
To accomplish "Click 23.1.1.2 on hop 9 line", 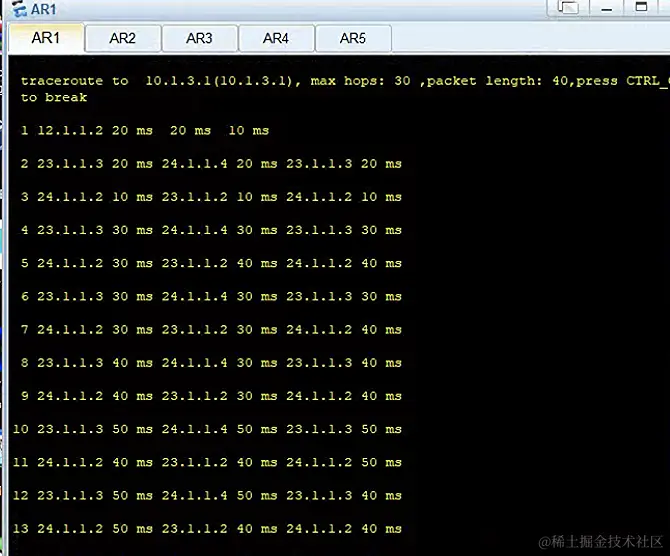I will point(194,396).
